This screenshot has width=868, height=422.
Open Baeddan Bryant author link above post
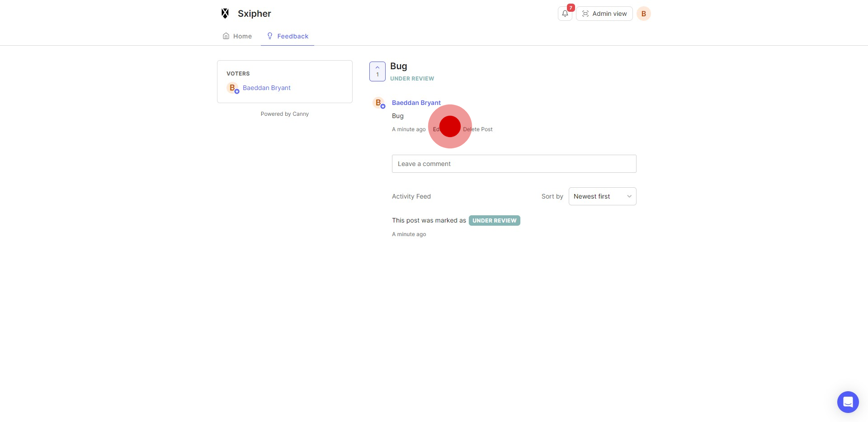[x=416, y=103]
